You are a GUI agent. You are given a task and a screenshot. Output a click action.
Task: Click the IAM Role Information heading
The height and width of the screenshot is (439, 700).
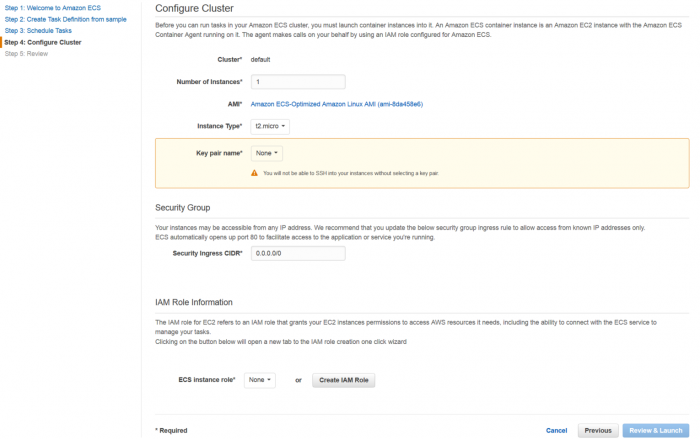pyautogui.click(x=194, y=302)
